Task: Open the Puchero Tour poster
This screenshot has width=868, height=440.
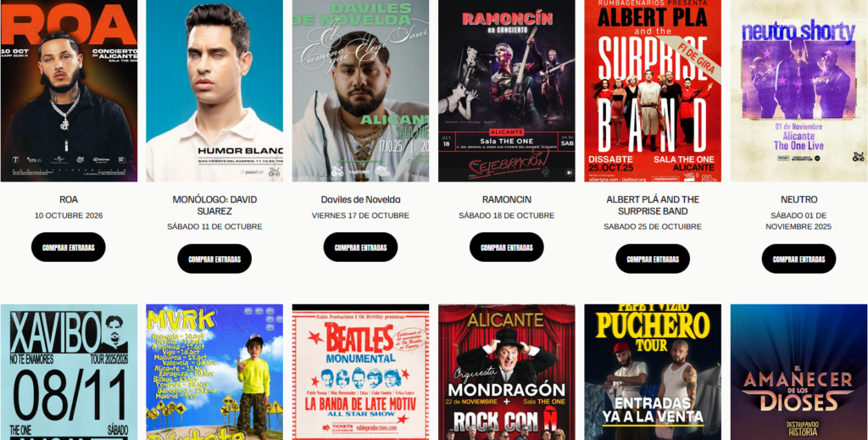Action: [x=653, y=372]
